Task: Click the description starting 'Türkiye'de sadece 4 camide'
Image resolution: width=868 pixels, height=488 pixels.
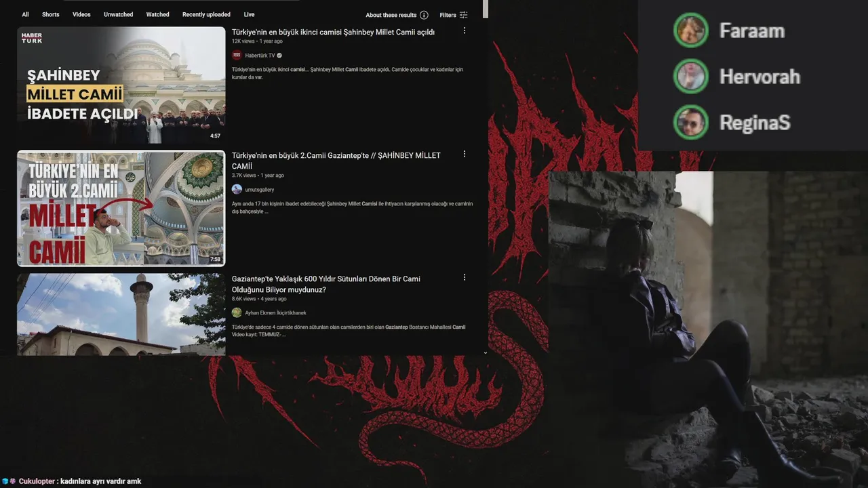Action: tap(349, 331)
